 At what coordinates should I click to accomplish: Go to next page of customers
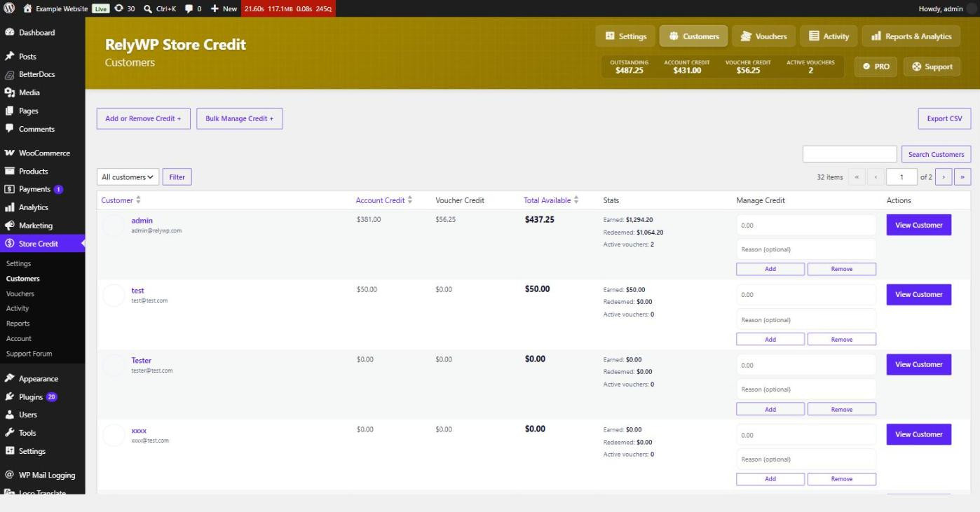click(944, 177)
